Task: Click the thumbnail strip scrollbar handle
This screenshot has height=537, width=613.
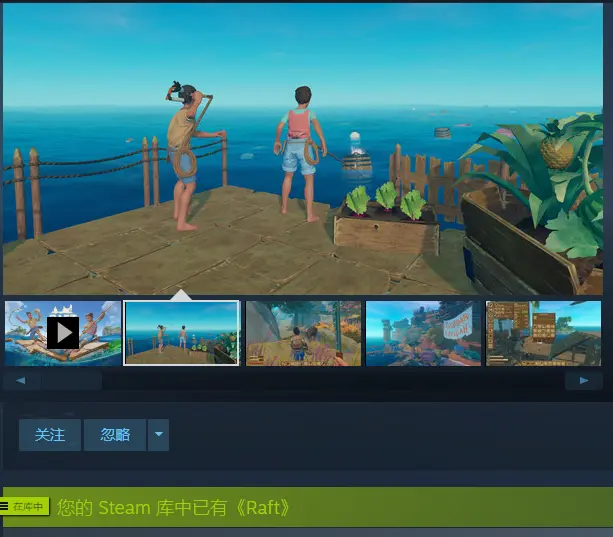Action: (72, 380)
